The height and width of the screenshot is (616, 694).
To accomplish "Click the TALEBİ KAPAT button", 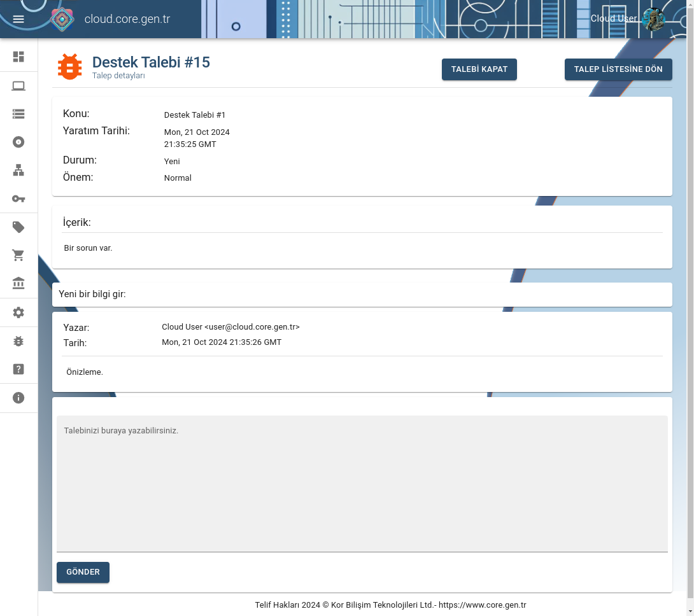I will coord(479,69).
